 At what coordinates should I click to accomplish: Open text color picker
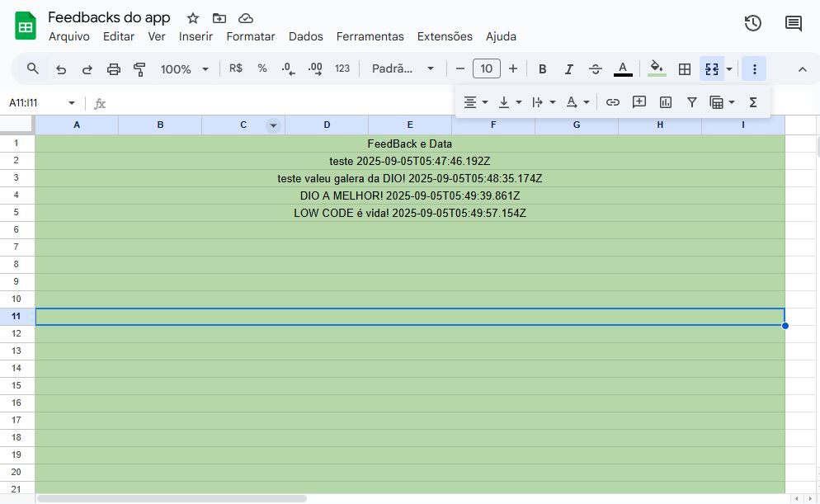(622, 69)
